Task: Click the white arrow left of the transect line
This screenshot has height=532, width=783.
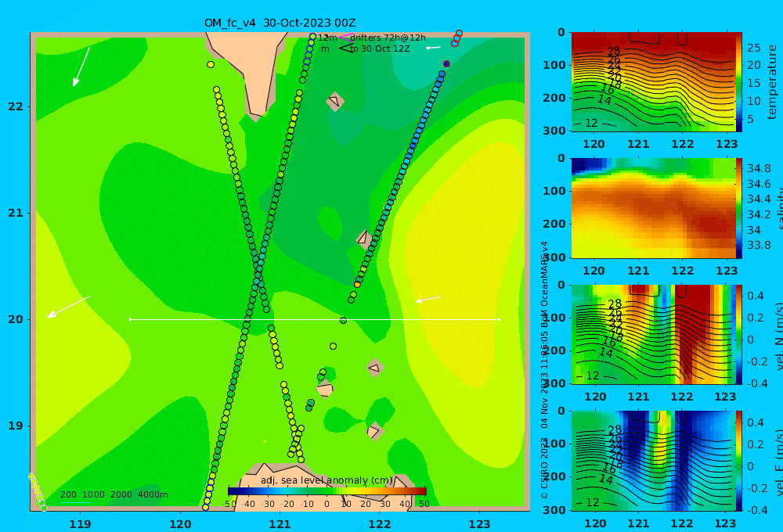Action: [x=68, y=307]
